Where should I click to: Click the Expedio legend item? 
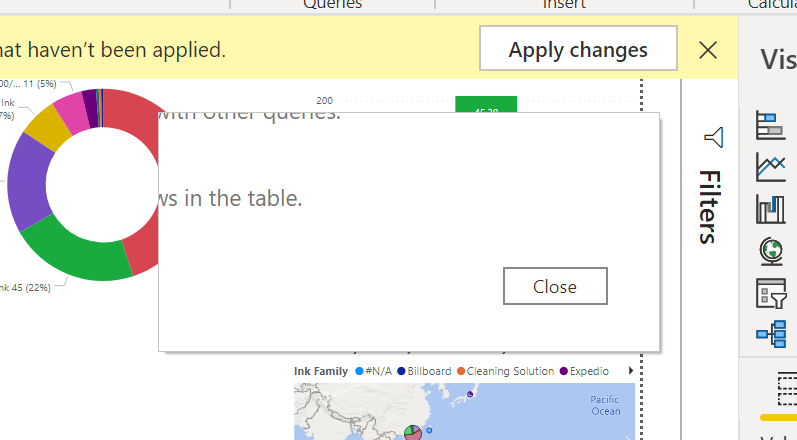[585, 371]
